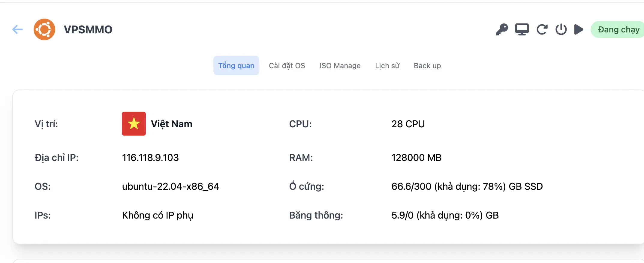Switch to the Back up tab

(x=427, y=65)
